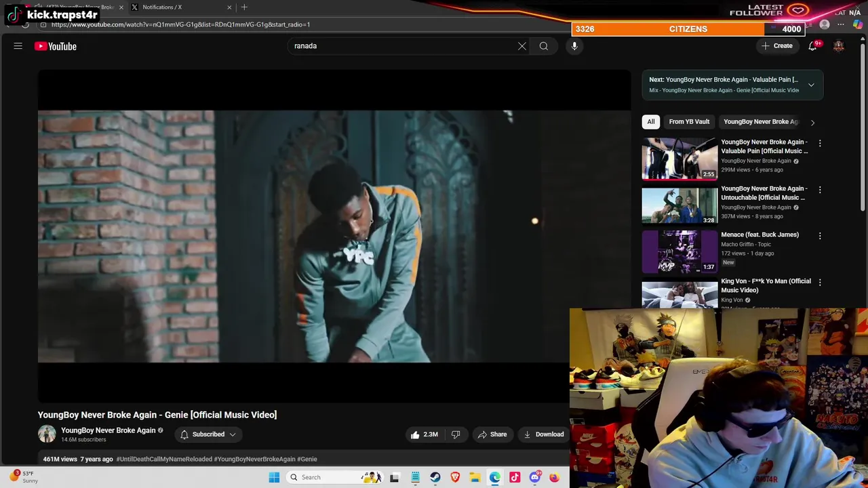
Task: Share the Genie video
Action: tap(492, 434)
